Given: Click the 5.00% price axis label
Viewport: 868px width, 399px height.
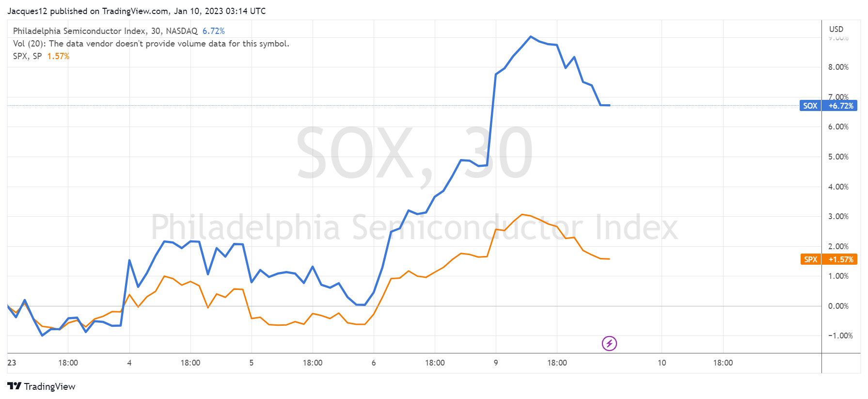Looking at the screenshot, I should [838, 157].
